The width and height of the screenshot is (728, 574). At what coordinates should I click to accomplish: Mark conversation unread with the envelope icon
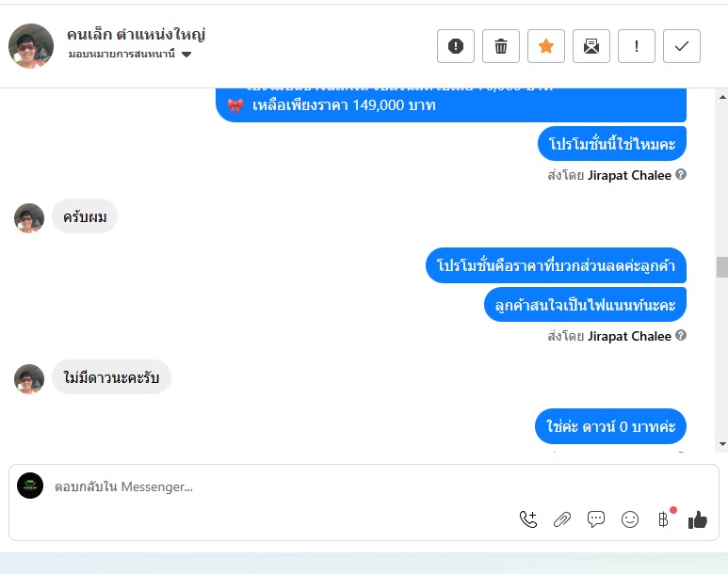click(x=591, y=46)
